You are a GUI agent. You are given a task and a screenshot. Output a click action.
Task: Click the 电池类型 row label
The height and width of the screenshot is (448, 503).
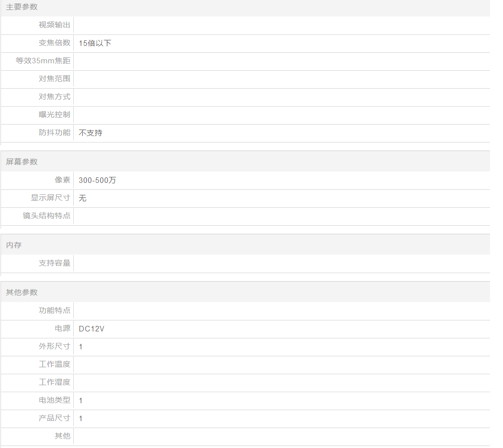point(54,400)
